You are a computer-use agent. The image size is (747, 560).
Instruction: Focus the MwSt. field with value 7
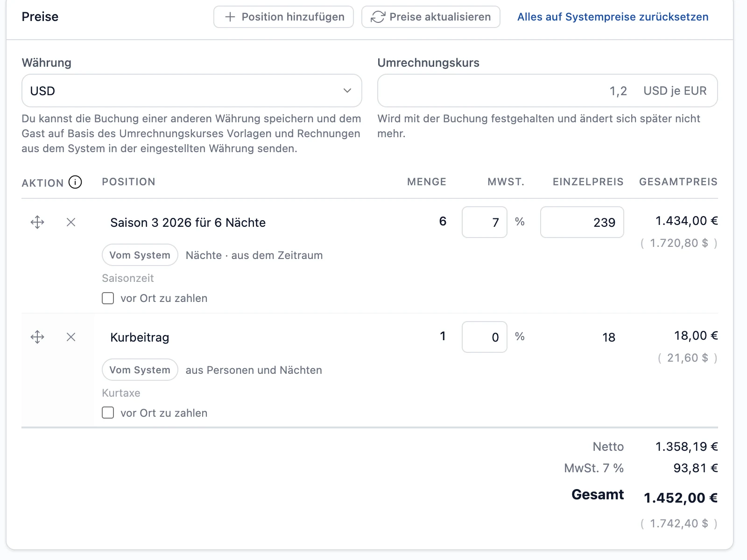[485, 222]
